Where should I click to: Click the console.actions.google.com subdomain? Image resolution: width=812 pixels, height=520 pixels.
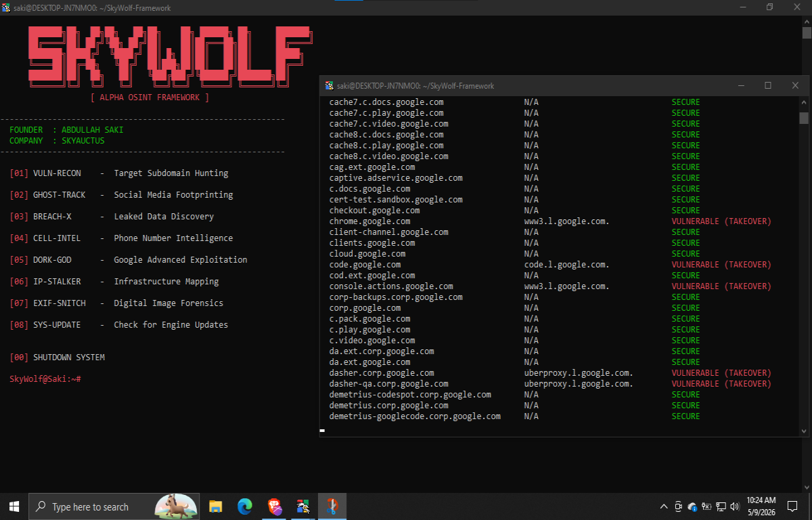(391, 286)
